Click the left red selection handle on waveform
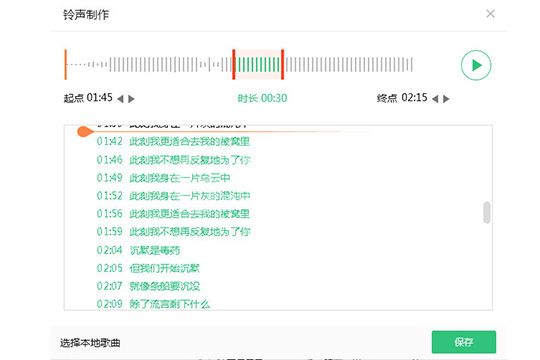The width and height of the screenshot is (540, 360). pyautogui.click(x=233, y=64)
